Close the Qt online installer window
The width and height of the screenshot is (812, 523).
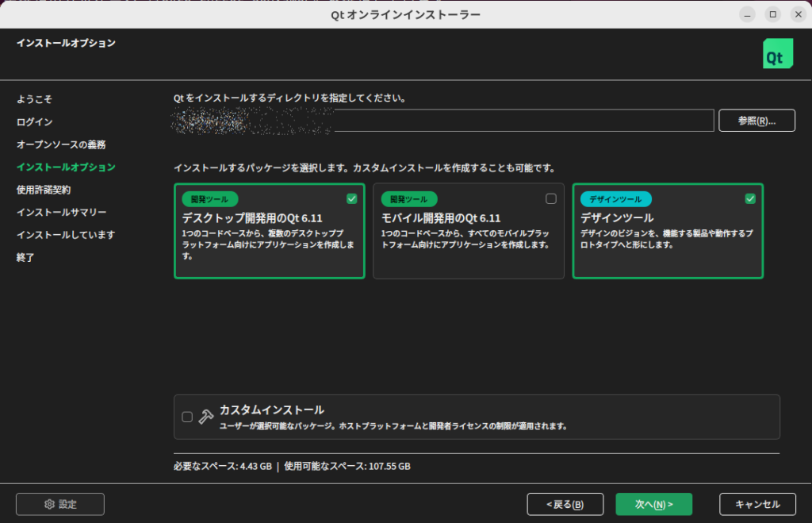797,14
